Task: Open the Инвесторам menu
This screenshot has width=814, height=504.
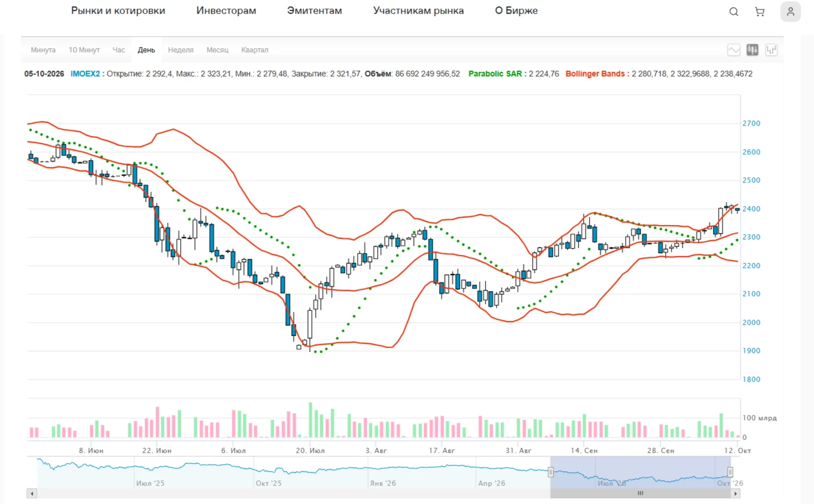Action: click(226, 10)
